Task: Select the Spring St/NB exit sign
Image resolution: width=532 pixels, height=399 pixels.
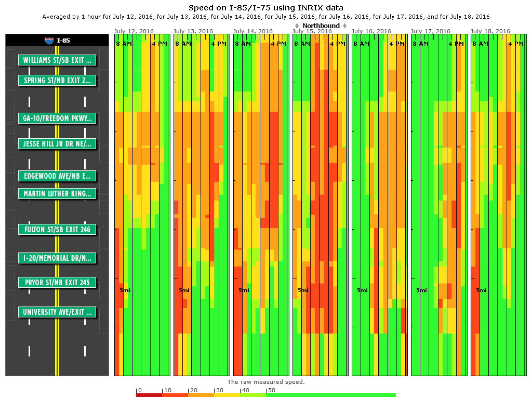Action: coord(57,81)
